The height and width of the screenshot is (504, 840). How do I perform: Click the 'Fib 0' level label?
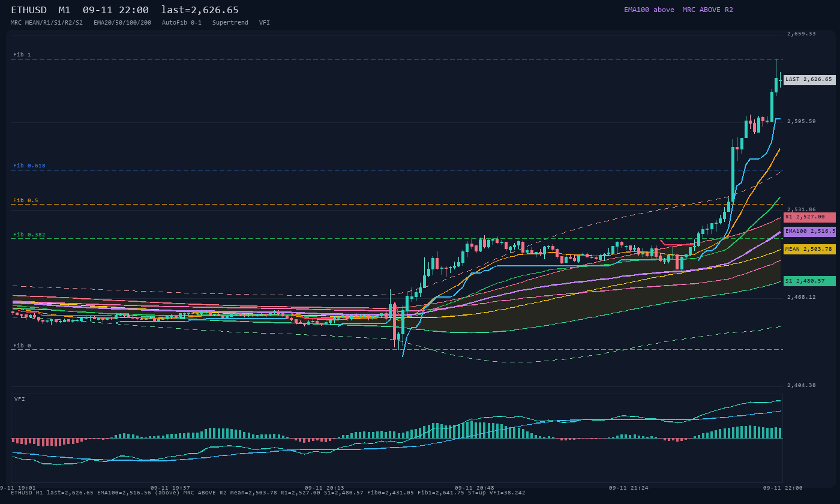22,346
